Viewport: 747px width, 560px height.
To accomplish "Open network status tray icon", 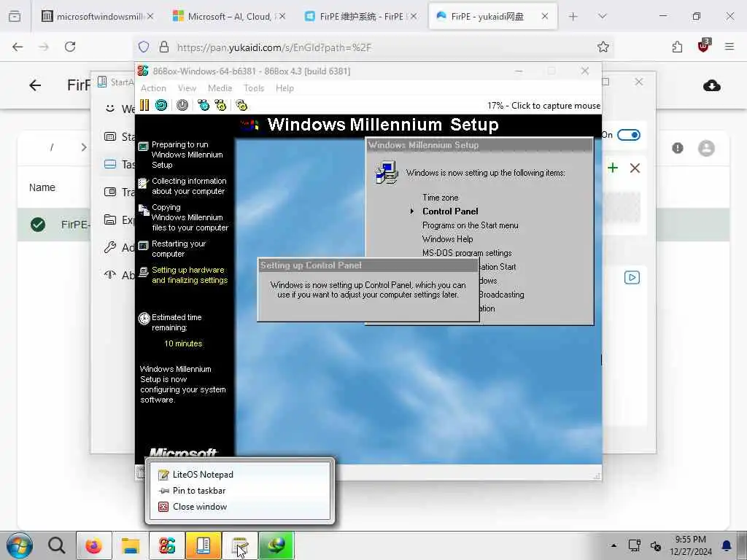I will tap(634, 545).
